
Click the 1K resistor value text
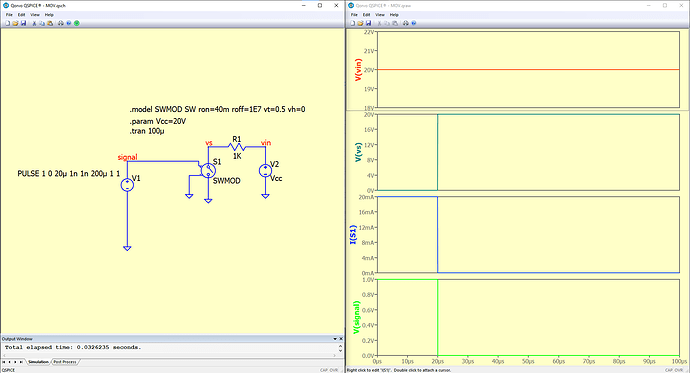[x=237, y=156]
